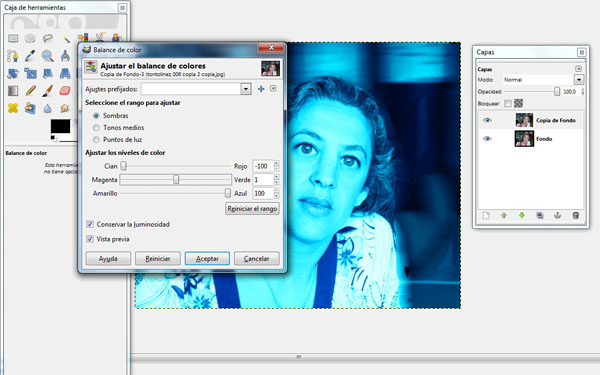The image size is (600, 375).
Task: Hide the Copia de Fondo layer
Action: (x=487, y=120)
